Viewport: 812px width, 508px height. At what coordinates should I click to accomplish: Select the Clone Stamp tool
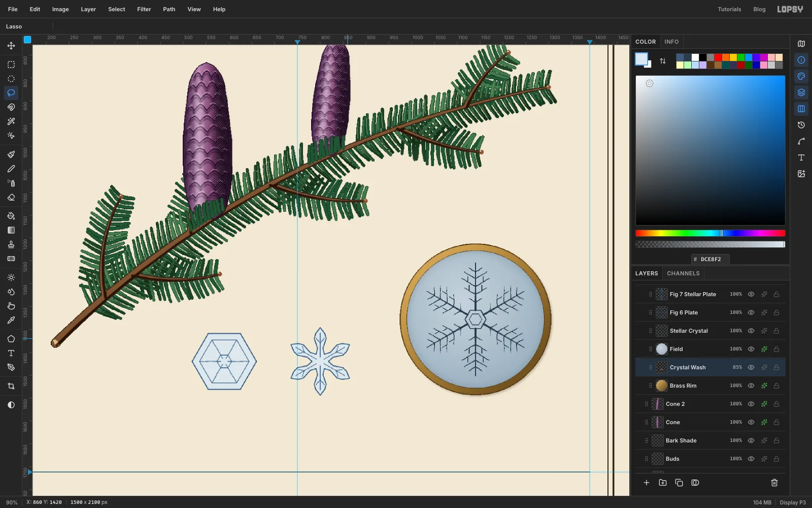11,244
